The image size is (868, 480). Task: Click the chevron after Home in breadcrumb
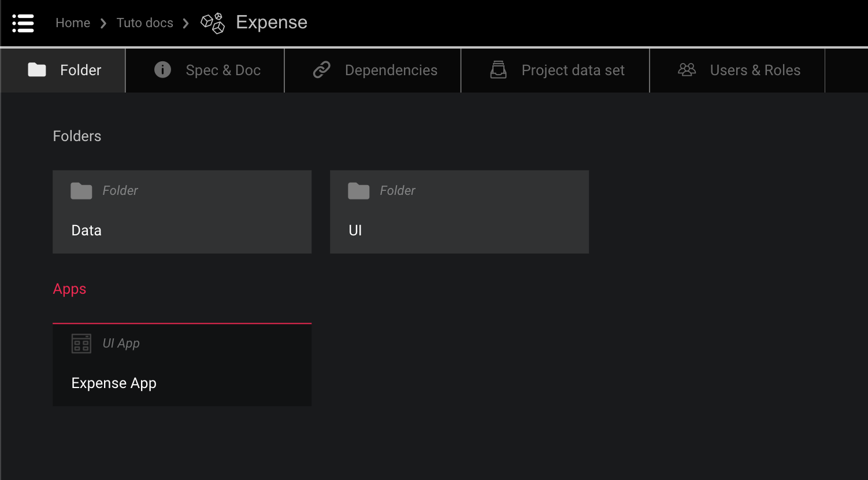(x=103, y=23)
